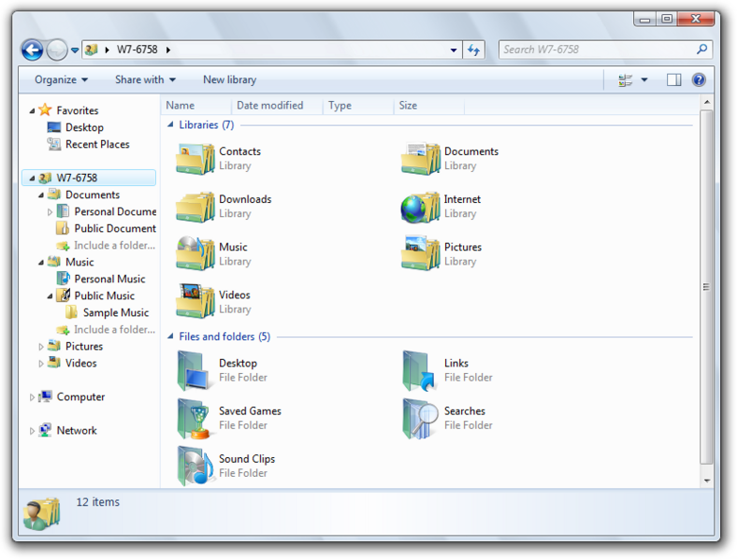The image size is (738, 560).
Task: Collapse the W7-6758 tree node
Action: point(32,179)
